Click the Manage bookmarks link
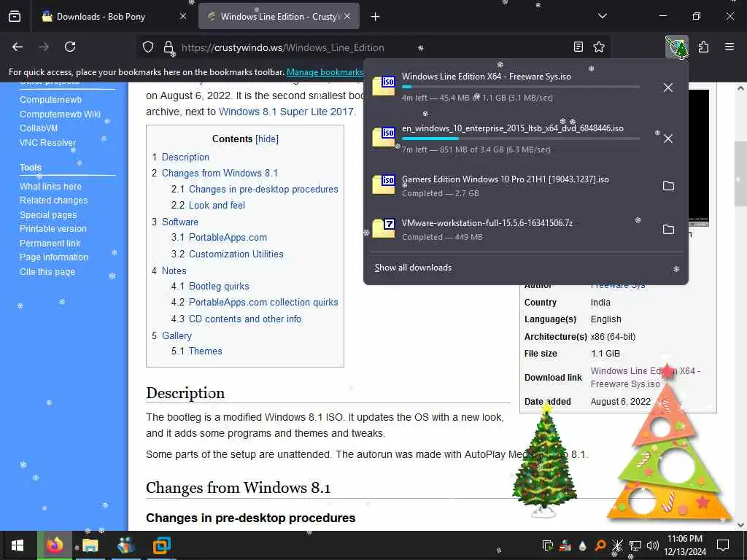 tap(325, 72)
